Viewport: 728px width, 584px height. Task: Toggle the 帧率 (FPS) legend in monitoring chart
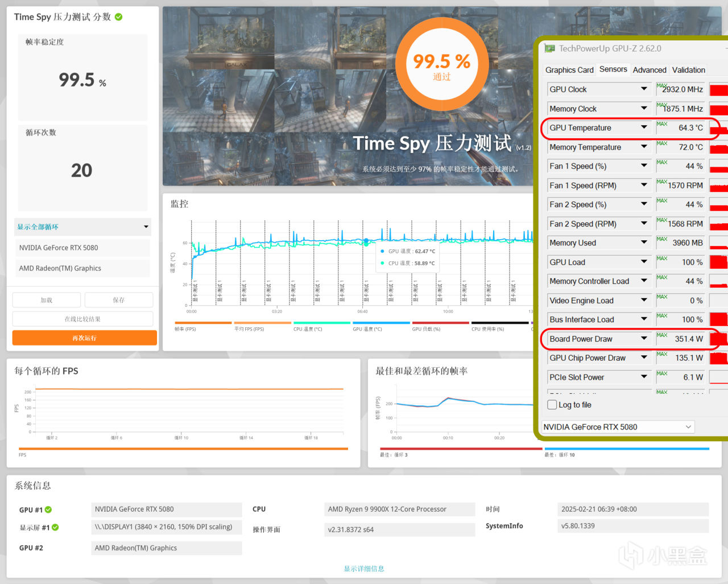coord(203,326)
